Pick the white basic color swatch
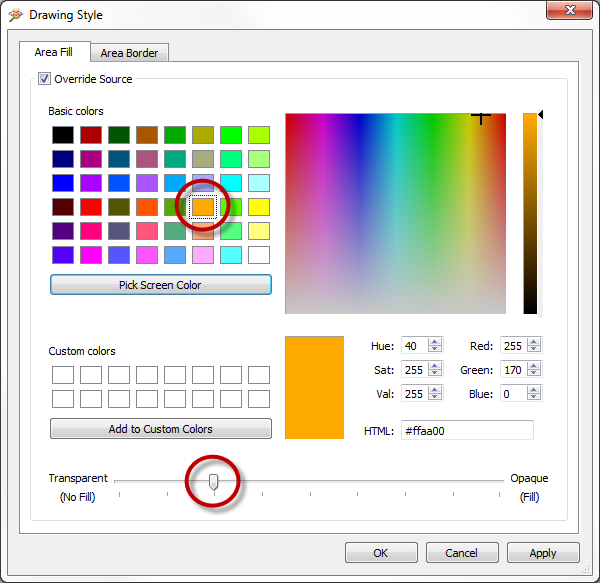This screenshot has height=583, width=600. click(259, 255)
